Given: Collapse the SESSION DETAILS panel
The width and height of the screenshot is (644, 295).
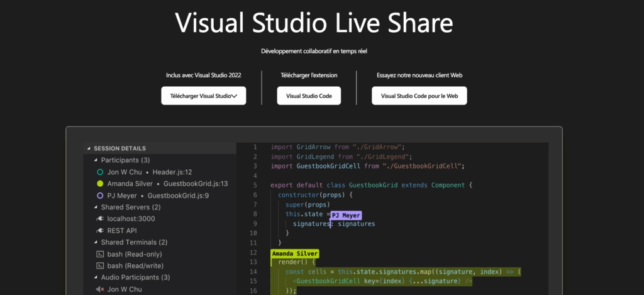Looking at the screenshot, I should pyautogui.click(x=89, y=148).
